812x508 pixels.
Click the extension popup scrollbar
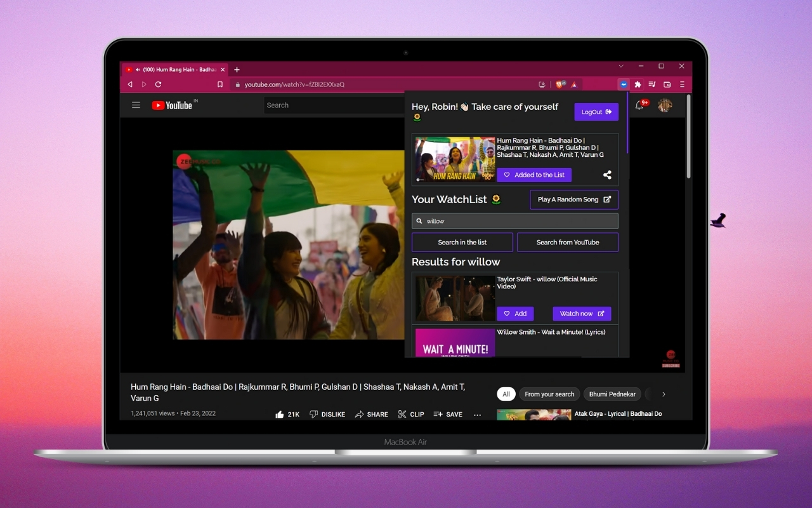coord(627,122)
